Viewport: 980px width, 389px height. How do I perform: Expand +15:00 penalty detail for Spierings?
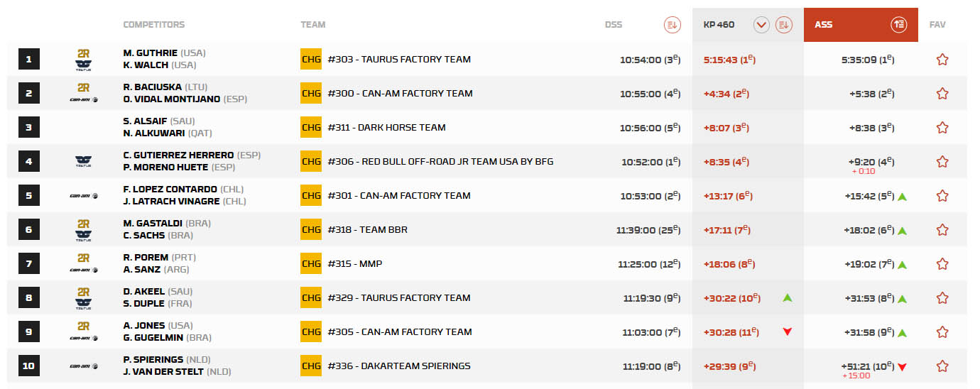pyautogui.click(x=856, y=376)
